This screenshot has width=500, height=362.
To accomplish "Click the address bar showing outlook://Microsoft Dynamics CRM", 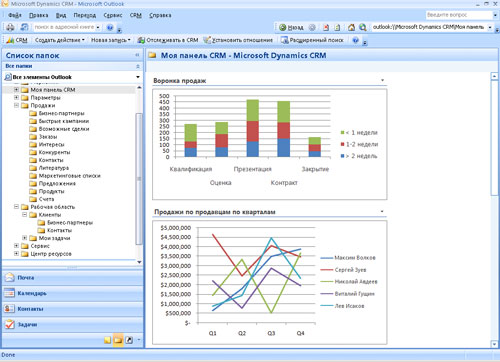I will [x=429, y=27].
